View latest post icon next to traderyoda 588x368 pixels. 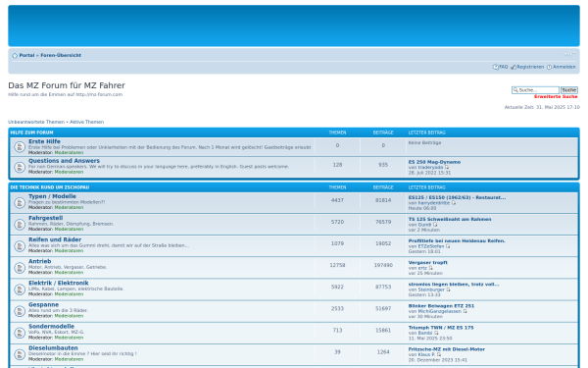tap(447, 168)
